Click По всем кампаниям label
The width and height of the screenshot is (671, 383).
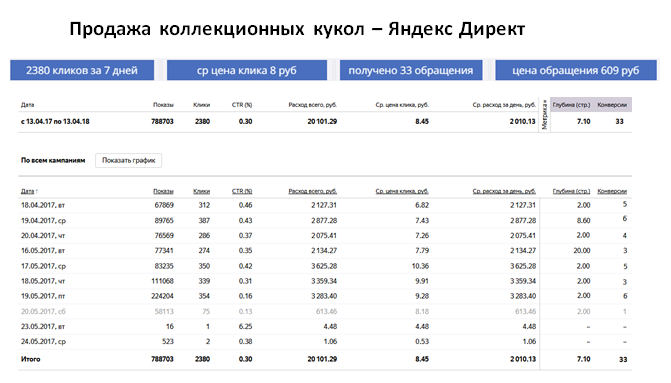click(x=53, y=160)
